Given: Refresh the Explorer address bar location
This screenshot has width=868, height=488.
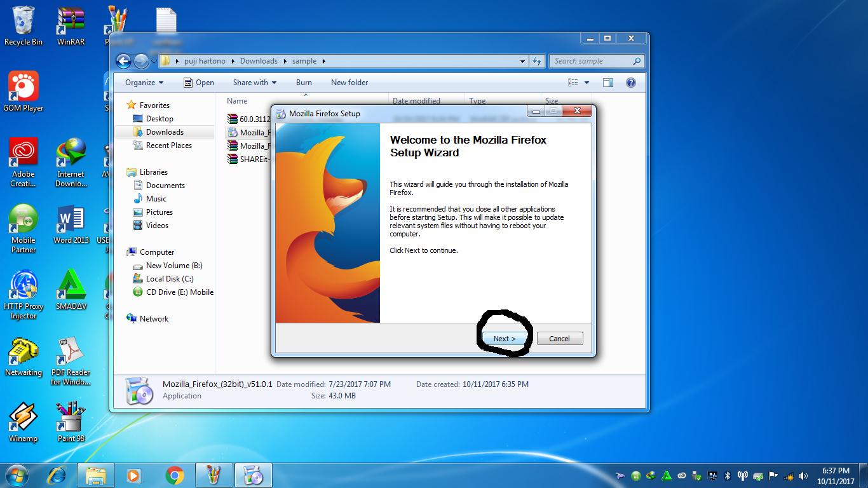Looking at the screenshot, I should [x=537, y=61].
